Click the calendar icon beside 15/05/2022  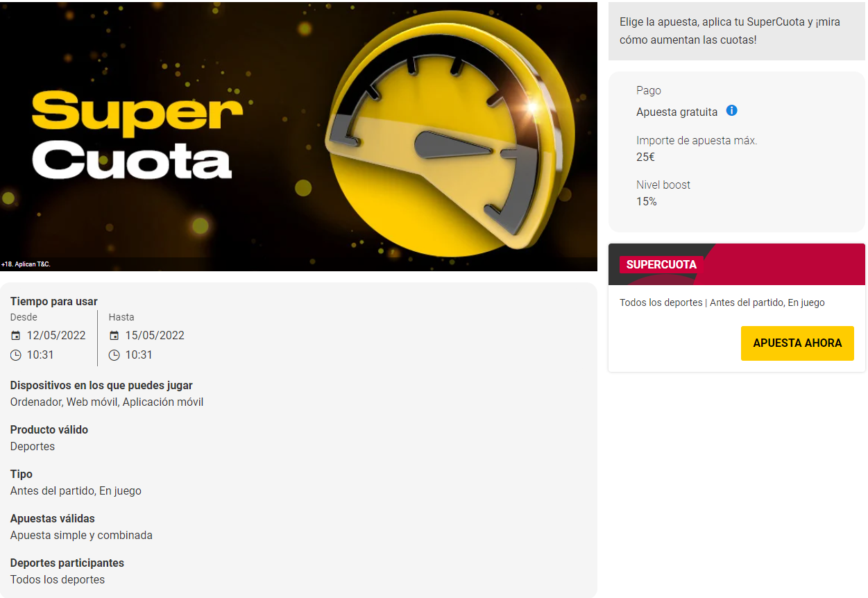click(x=114, y=336)
